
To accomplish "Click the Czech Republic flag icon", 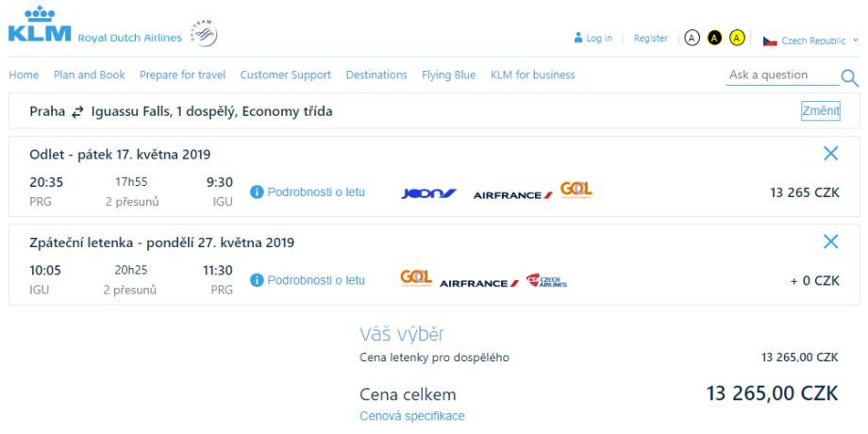I will pos(770,41).
